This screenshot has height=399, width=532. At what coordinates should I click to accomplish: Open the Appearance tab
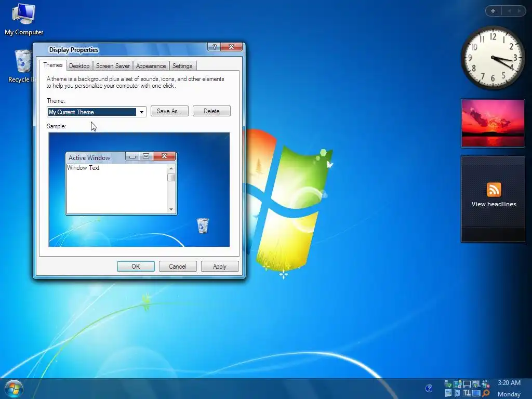coord(151,66)
